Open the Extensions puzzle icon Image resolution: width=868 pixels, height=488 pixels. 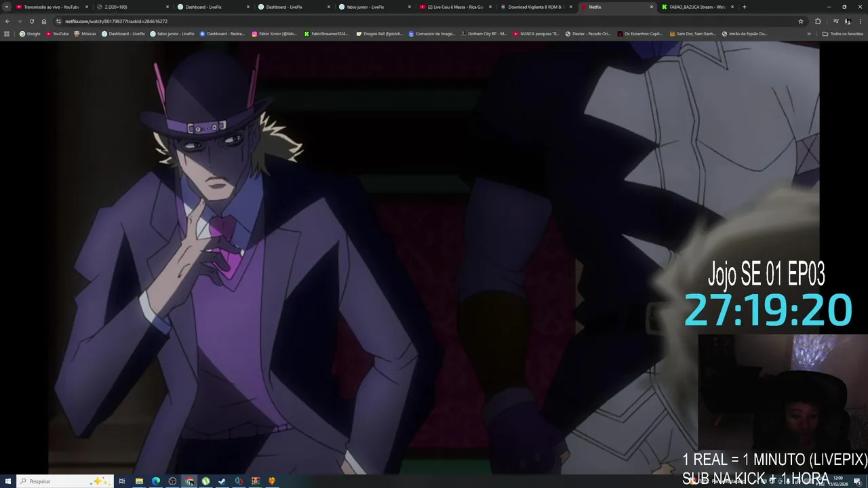click(x=818, y=21)
